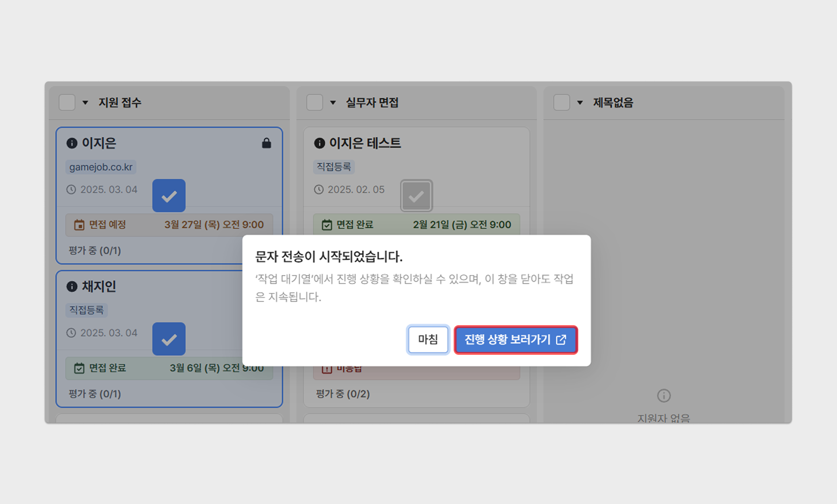
Task: Click clock icon next to 2025. 02. 05
Action: click(x=318, y=189)
